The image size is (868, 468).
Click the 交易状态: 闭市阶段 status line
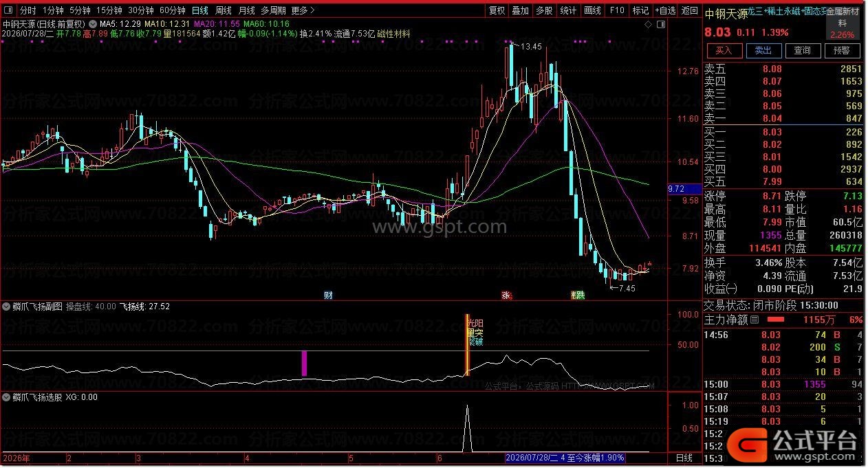coord(770,305)
